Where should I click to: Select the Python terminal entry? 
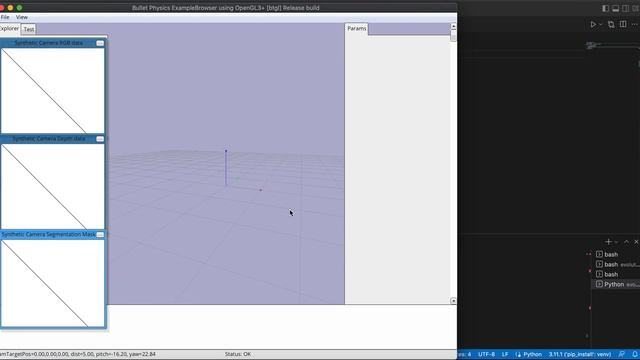click(616, 284)
